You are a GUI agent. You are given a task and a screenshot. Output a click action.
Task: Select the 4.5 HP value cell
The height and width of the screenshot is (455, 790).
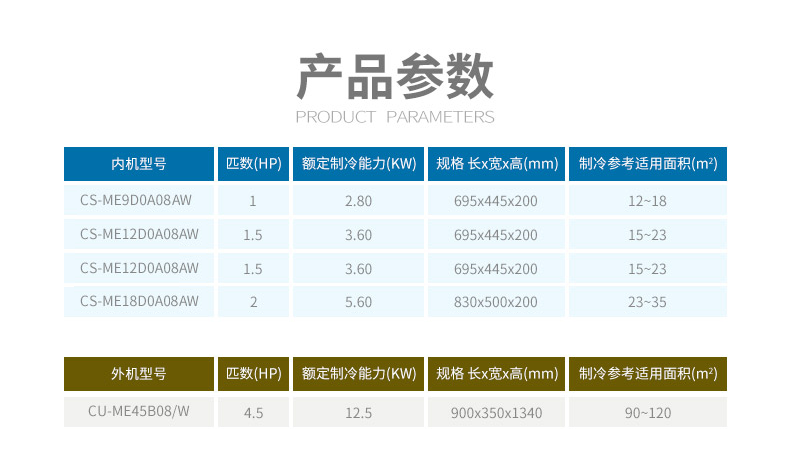(253, 412)
